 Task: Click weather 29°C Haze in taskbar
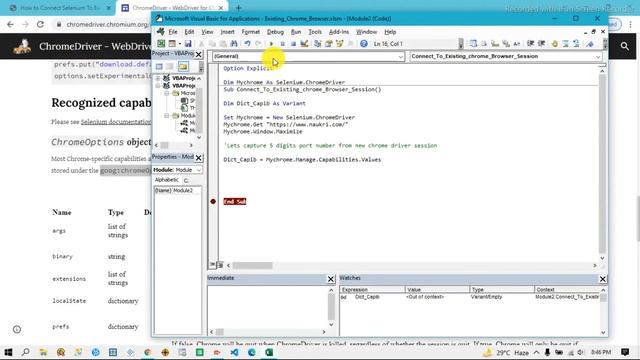click(506, 352)
